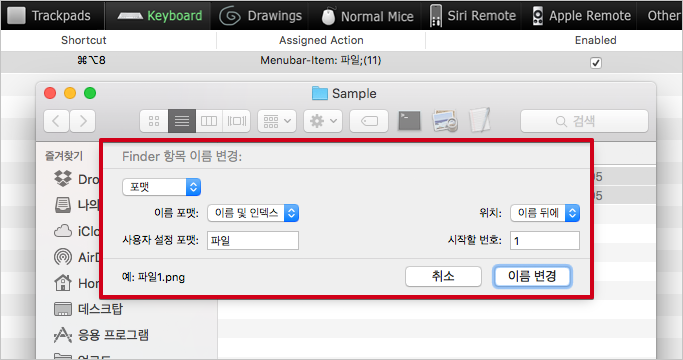This screenshot has width=683, height=360.
Task: Click the Edit Tags toolbar button
Action: point(369,121)
